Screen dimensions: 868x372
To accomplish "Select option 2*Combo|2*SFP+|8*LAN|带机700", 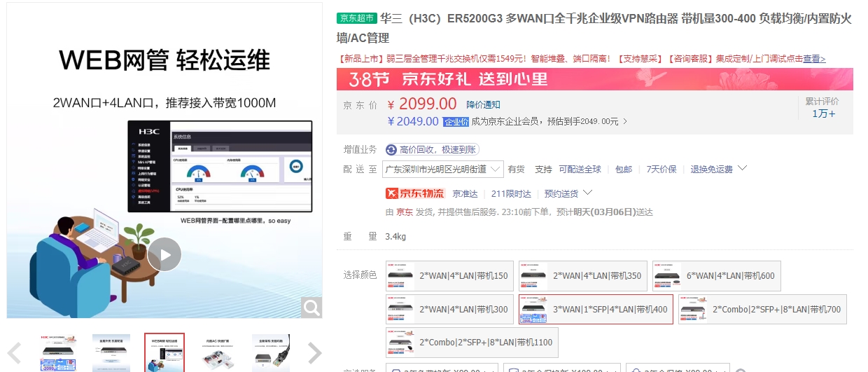I will (762, 309).
